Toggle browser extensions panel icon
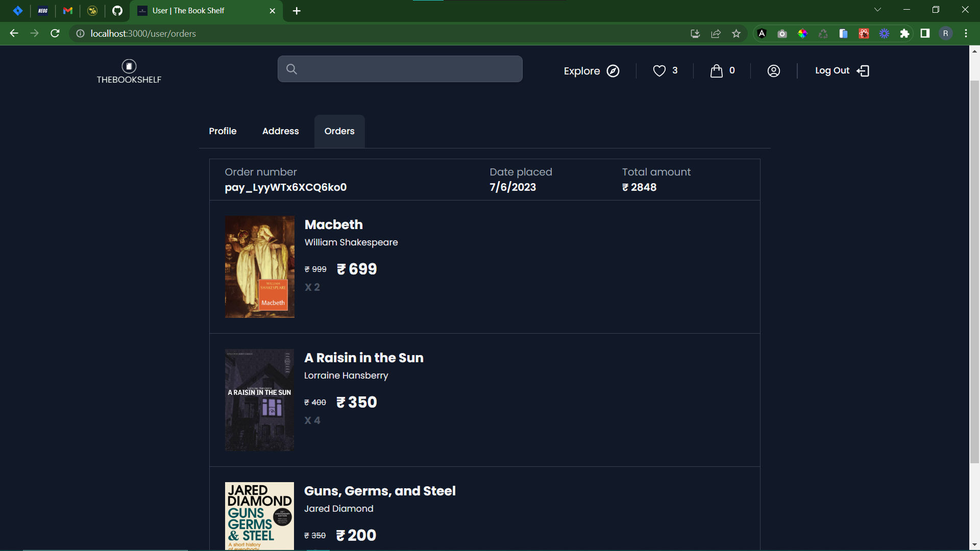The height and width of the screenshot is (551, 980). pos(904,34)
